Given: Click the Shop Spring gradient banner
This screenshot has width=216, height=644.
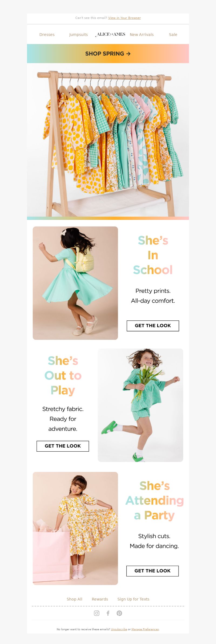Looking at the screenshot, I should (108, 54).
